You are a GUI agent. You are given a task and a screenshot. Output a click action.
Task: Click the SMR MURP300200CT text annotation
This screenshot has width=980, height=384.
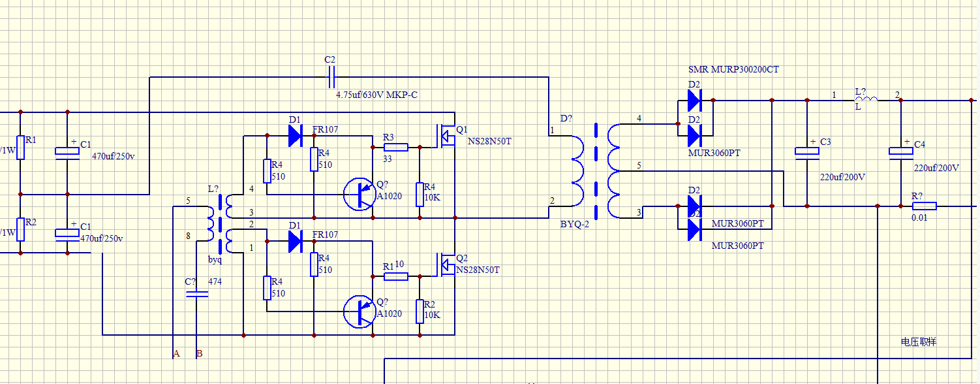pyautogui.click(x=733, y=69)
